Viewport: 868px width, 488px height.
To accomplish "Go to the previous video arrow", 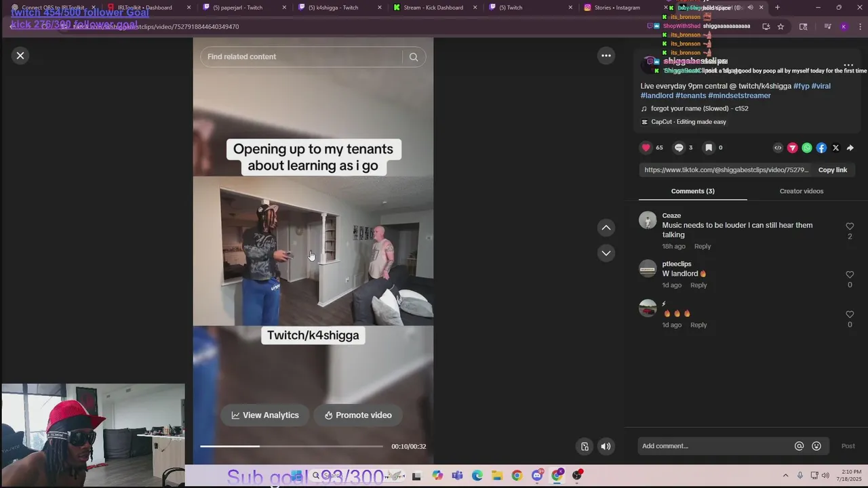I will coord(606,228).
